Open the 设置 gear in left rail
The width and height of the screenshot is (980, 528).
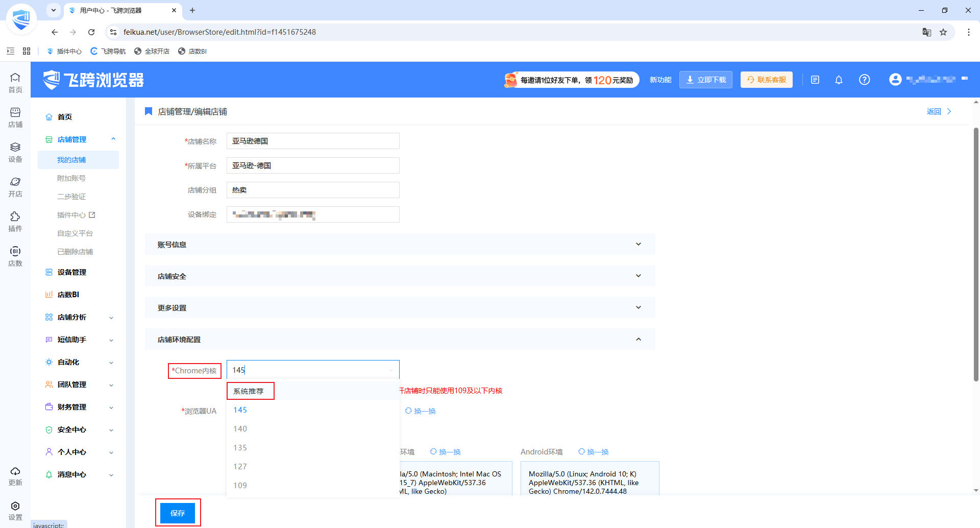pyautogui.click(x=15, y=511)
